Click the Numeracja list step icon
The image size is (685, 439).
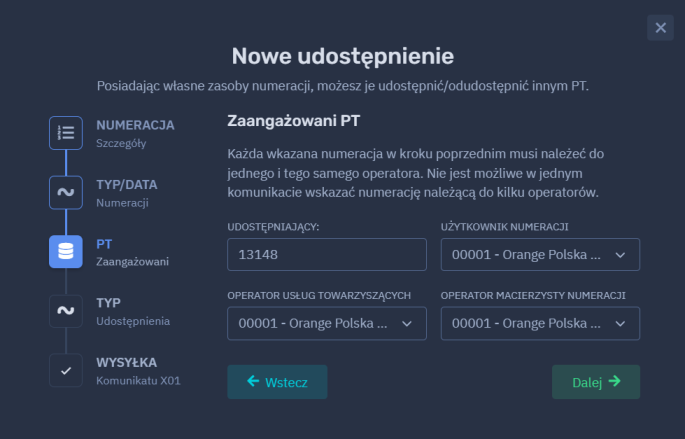click(x=66, y=133)
